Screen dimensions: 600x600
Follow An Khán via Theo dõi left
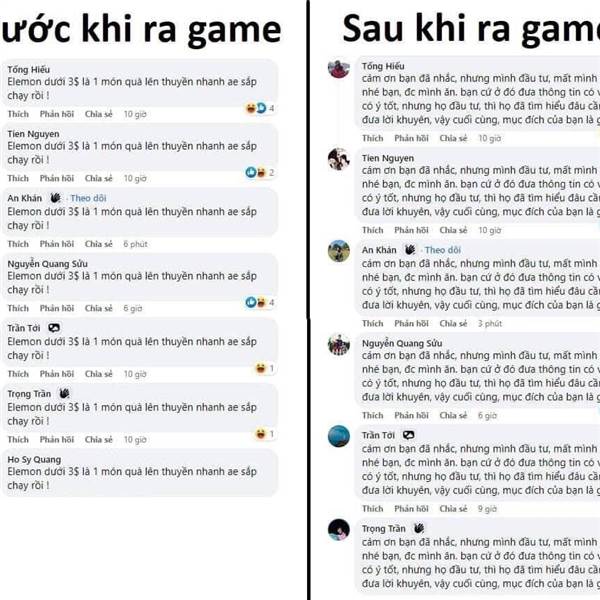pos(88,198)
